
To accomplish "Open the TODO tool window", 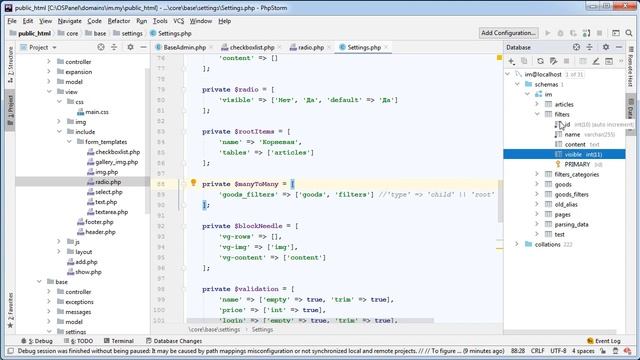I will tap(78, 341).
